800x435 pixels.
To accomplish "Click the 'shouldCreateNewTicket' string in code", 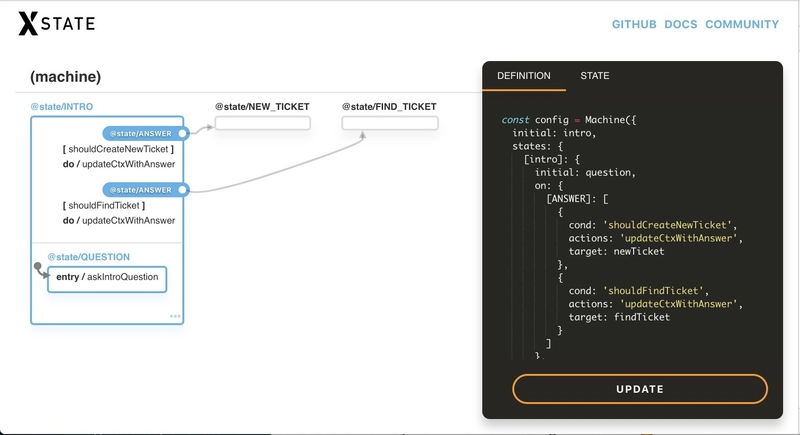I will (667, 225).
